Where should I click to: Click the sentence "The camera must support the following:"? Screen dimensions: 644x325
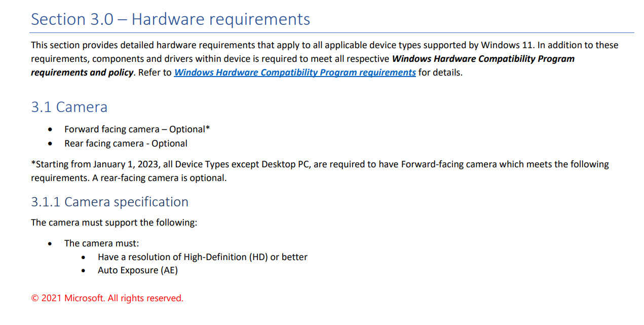[114, 223]
